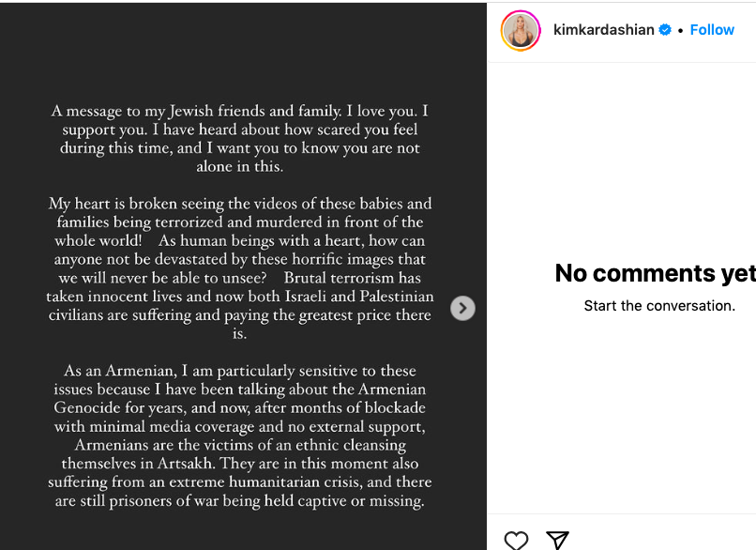
Task: Open the profile picture story ring
Action: click(521, 30)
